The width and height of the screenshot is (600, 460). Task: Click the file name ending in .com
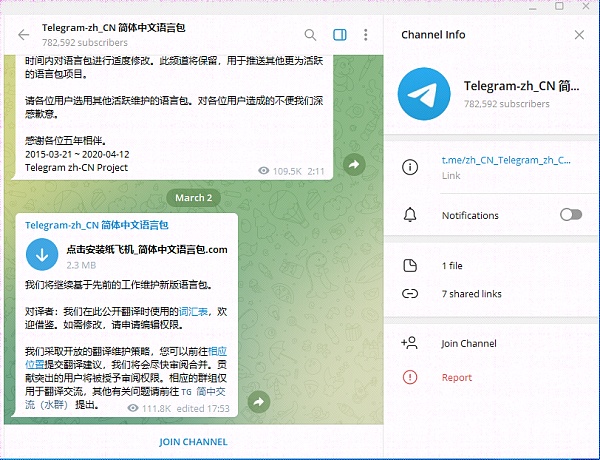[147, 250]
